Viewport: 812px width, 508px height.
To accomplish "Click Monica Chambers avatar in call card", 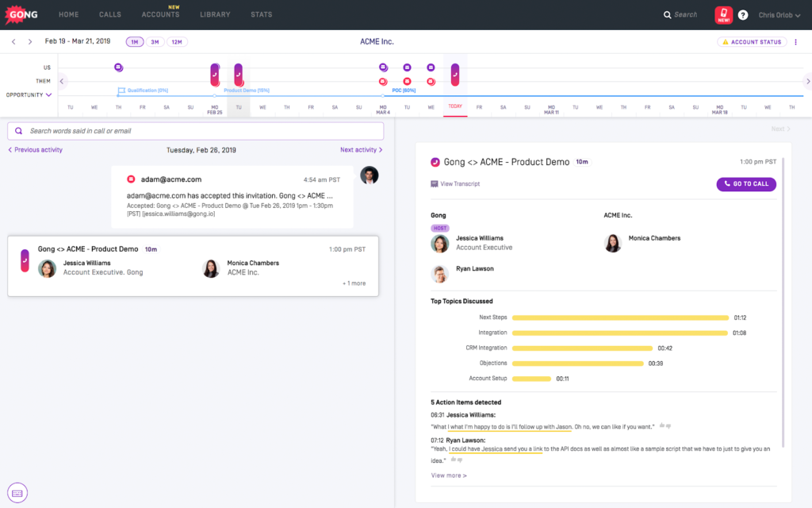I will click(x=211, y=268).
